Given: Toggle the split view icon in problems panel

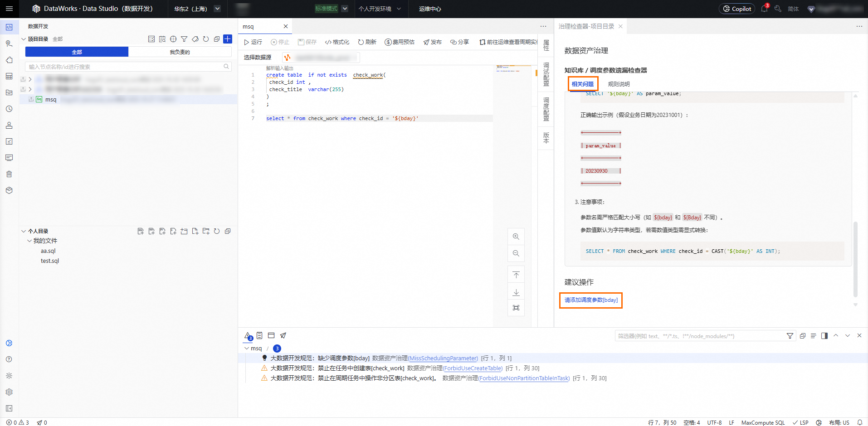Looking at the screenshot, I should click(824, 336).
